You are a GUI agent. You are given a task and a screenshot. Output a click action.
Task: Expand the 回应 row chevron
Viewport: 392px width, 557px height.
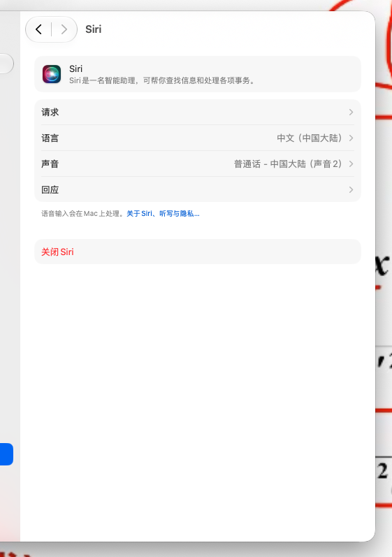point(351,189)
